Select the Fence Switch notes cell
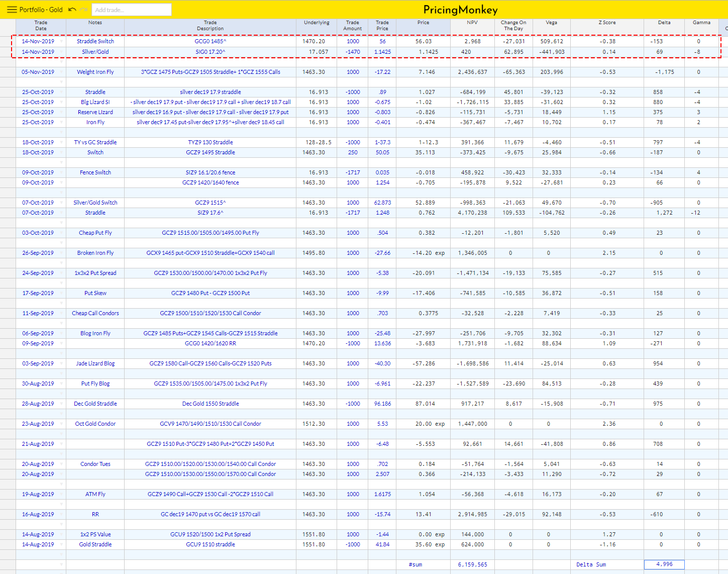728x574 pixels. (95, 172)
